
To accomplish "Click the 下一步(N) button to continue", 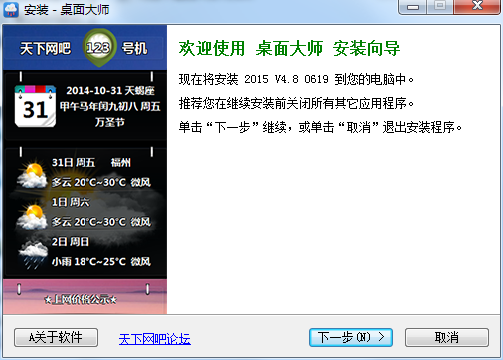I will point(351,337).
